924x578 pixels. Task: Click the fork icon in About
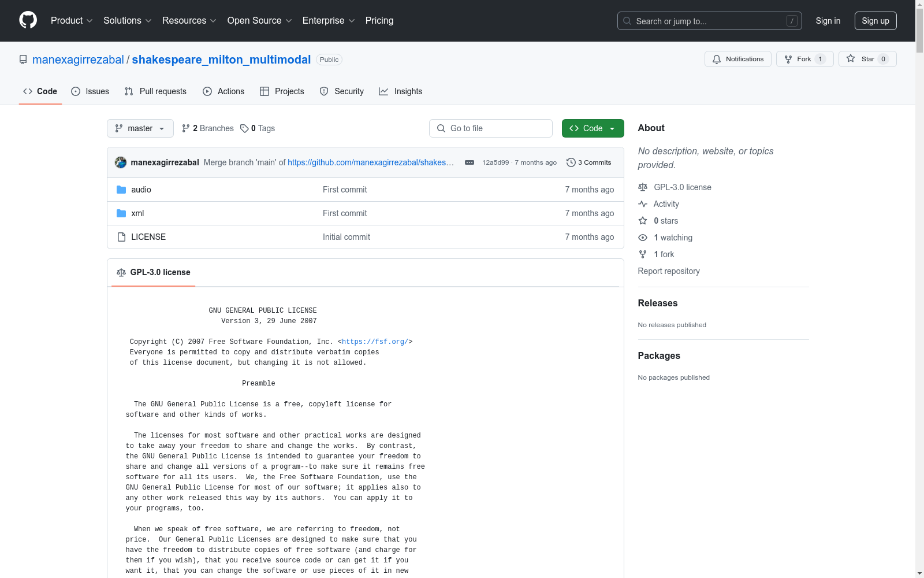tap(643, 254)
